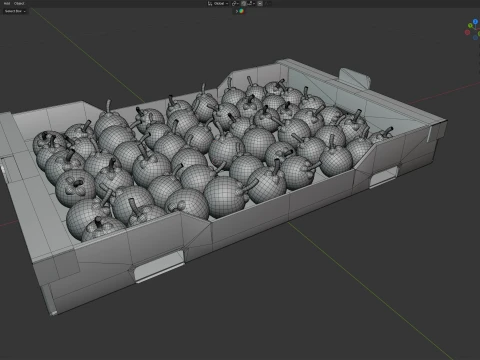Snap view to green Y axis on gizmo
This screenshot has height=360, width=480.
tap(470, 26)
